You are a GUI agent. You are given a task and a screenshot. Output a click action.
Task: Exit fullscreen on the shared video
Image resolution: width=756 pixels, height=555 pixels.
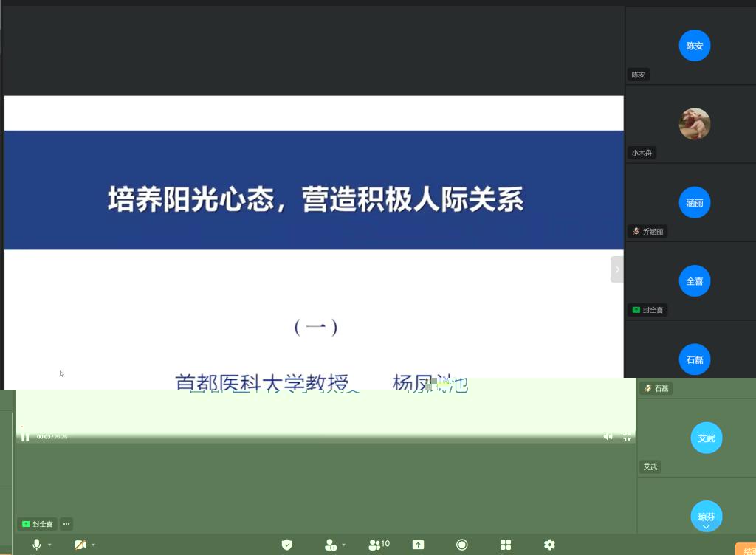point(627,436)
